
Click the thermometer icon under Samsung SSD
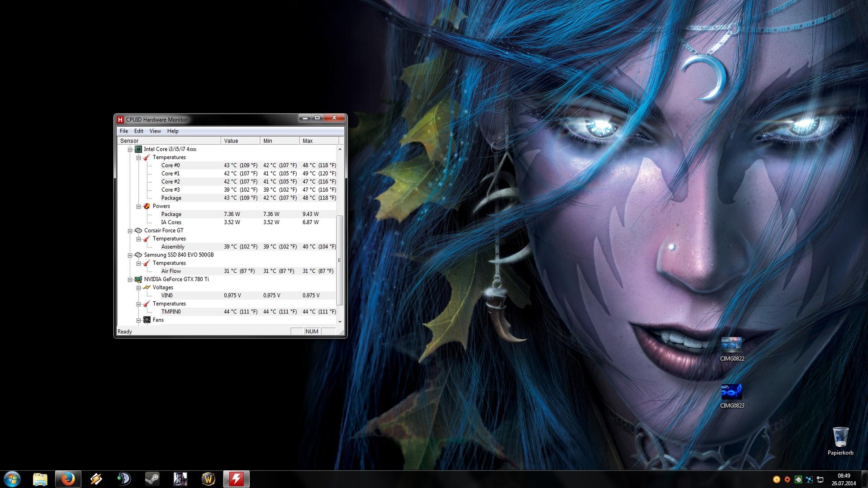(x=147, y=263)
